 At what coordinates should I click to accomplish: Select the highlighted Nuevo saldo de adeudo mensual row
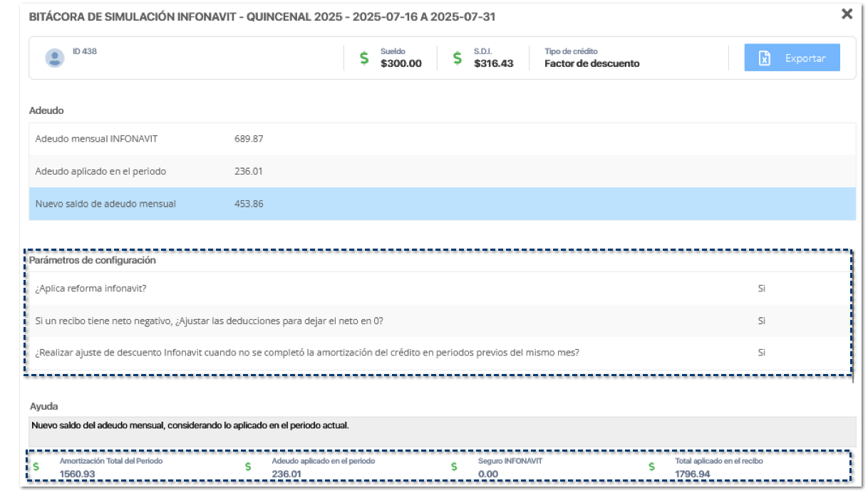tap(442, 204)
